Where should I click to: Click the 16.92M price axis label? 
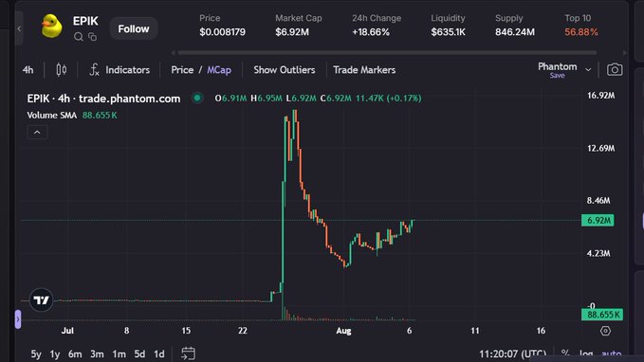601,96
